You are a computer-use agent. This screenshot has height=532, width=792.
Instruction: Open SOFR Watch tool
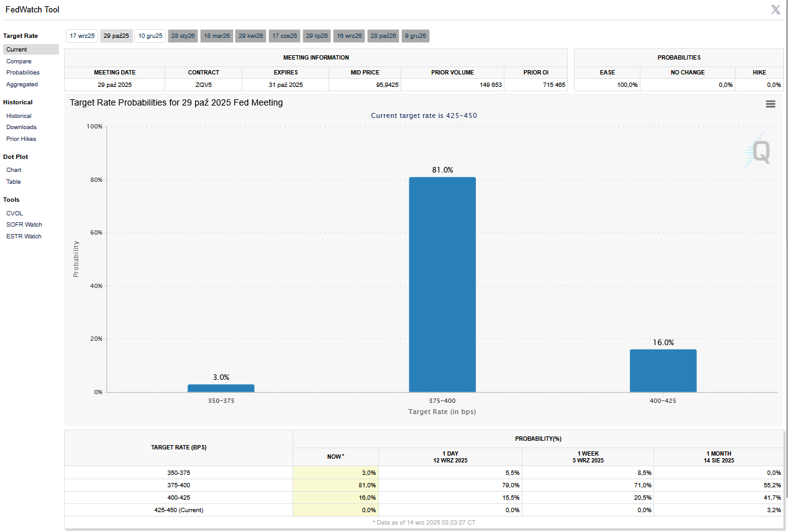[x=24, y=225]
